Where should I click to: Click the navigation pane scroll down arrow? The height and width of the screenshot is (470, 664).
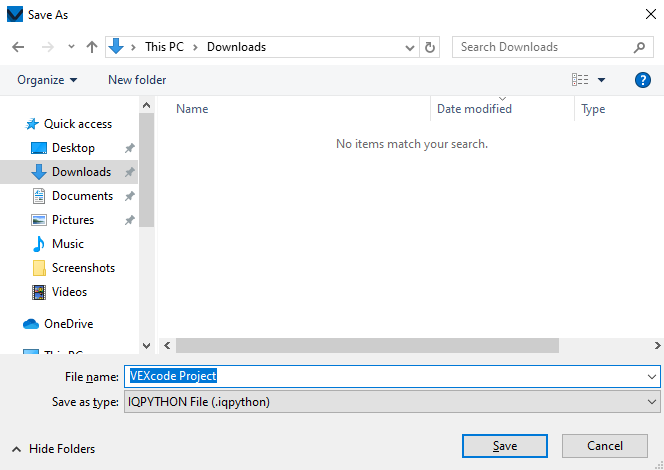[x=147, y=346]
